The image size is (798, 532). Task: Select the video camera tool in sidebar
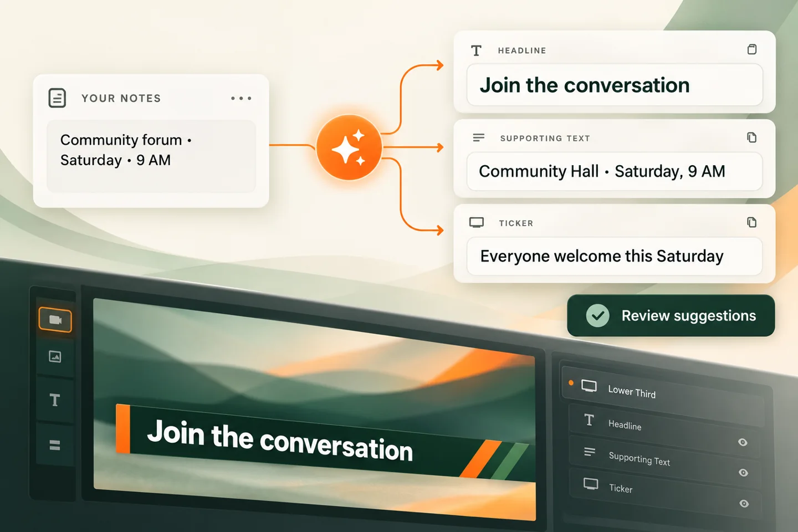[x=55, y=320]
